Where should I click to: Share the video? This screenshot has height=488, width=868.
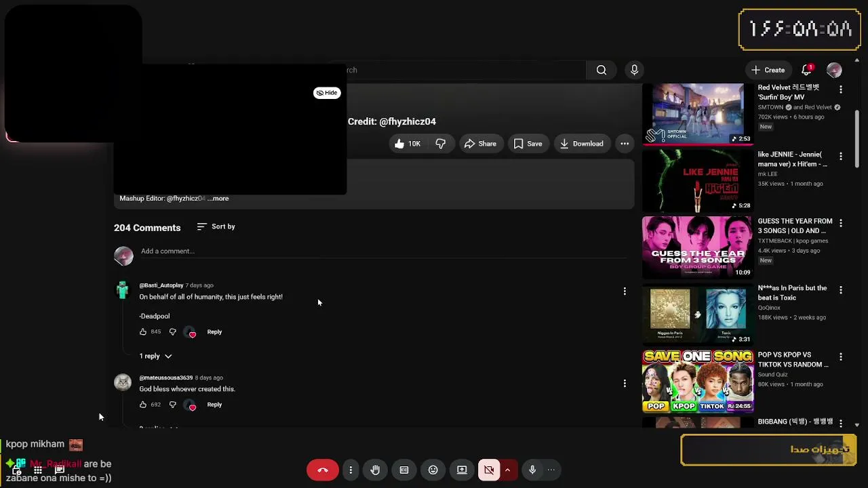[480, 144]
